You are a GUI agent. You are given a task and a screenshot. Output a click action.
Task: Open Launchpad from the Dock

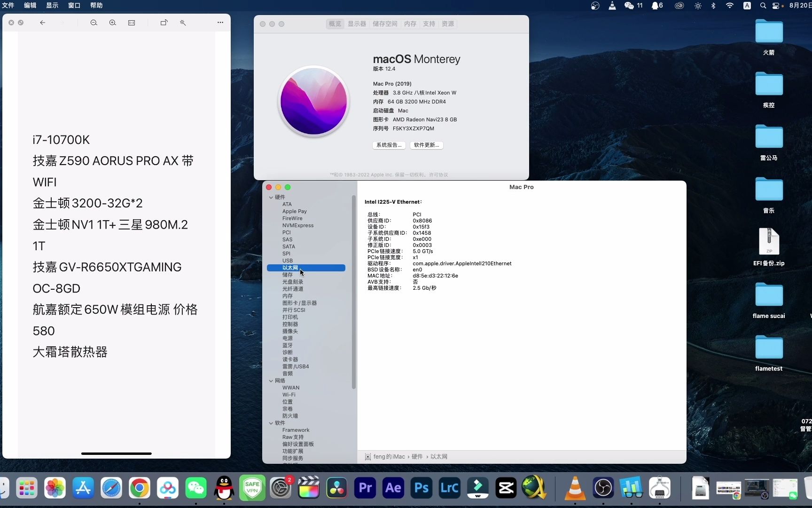27,488
